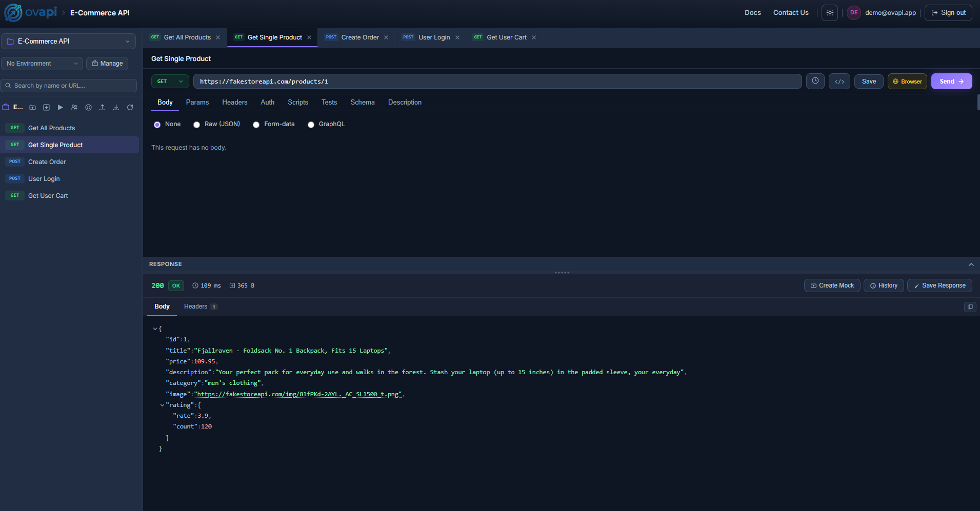Select the Form-data body option
Image resolution: width=980 pixels, height=511 pixels.
point(256,124)
